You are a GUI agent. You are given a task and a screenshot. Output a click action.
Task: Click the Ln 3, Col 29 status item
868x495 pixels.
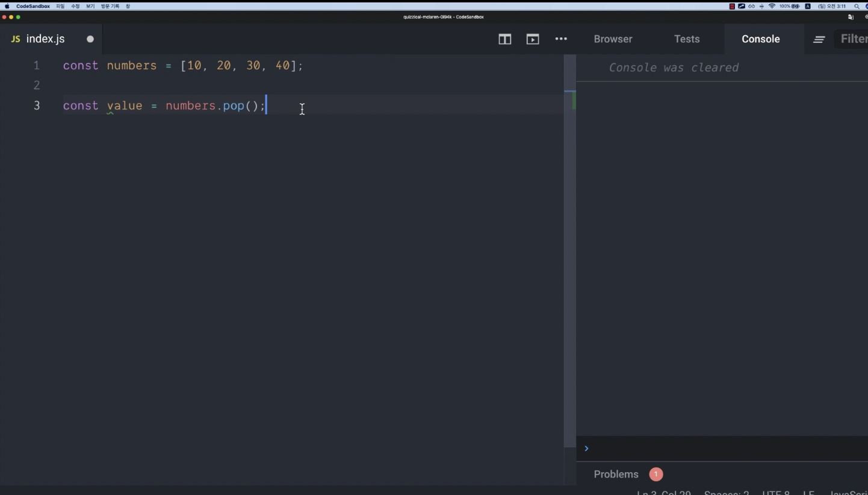coord(664,493)
